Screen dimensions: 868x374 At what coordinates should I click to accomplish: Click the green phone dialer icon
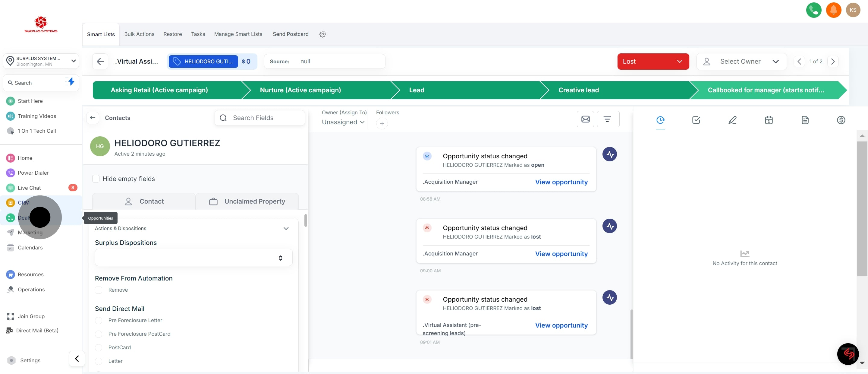pos(813,10)
